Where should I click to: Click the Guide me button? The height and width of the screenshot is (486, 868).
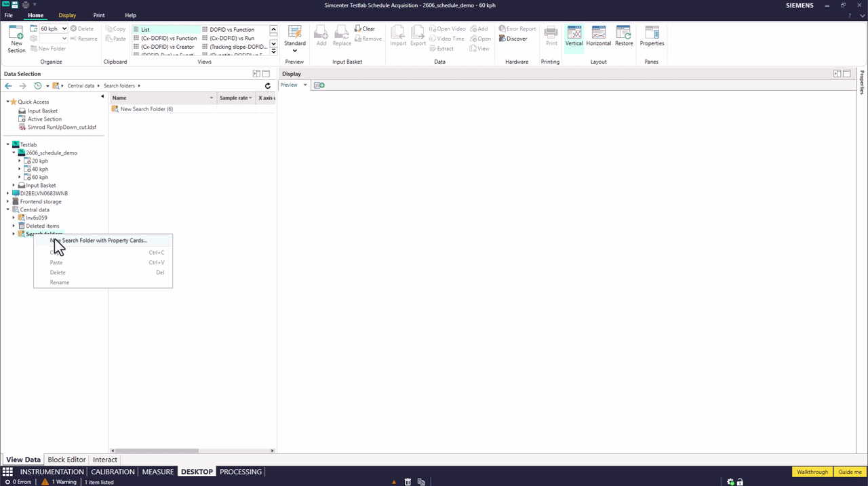[850, 472]
